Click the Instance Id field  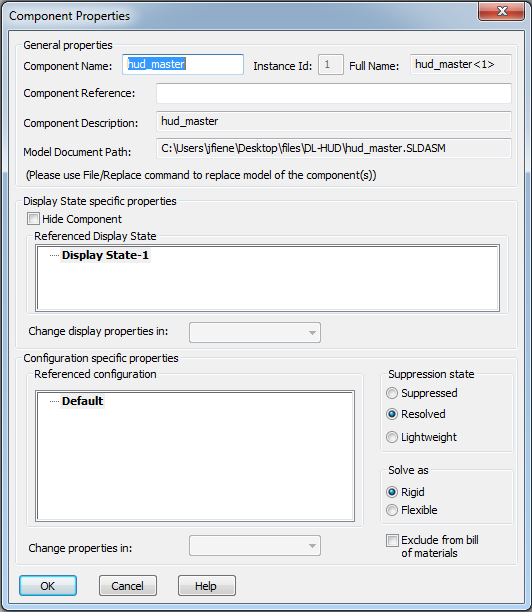331,64
